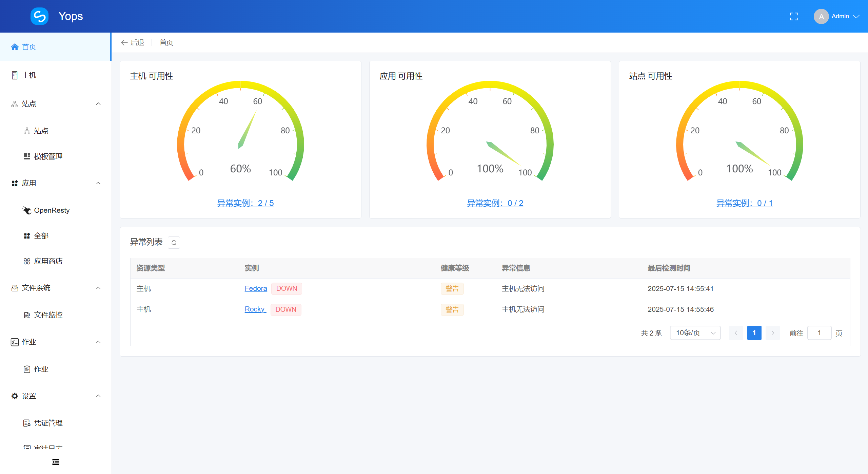
Task: Refresh the 异常列表 with the reload icon
Action: click(x=174, y=243)
